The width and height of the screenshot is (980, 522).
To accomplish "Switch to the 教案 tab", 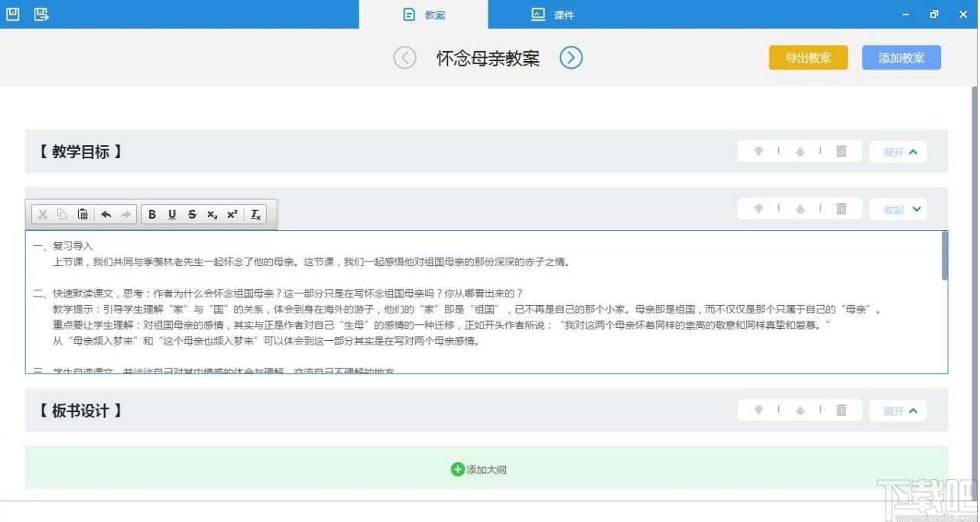I will 423,15.
